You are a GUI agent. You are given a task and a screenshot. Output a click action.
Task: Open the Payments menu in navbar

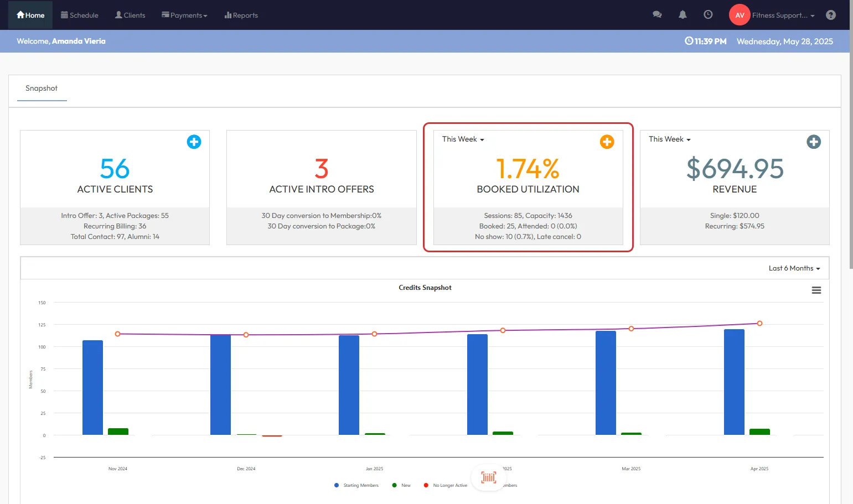[184, 15]
